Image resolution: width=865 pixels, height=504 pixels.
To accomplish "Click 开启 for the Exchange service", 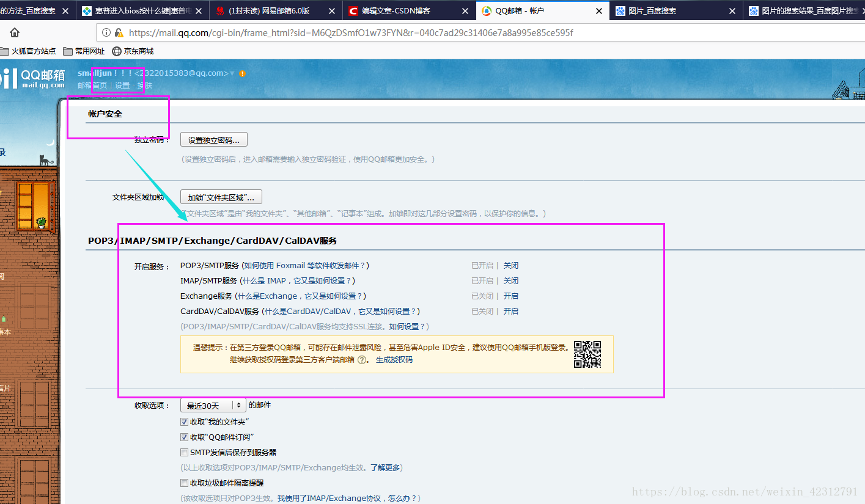I will tap(511, 296).
